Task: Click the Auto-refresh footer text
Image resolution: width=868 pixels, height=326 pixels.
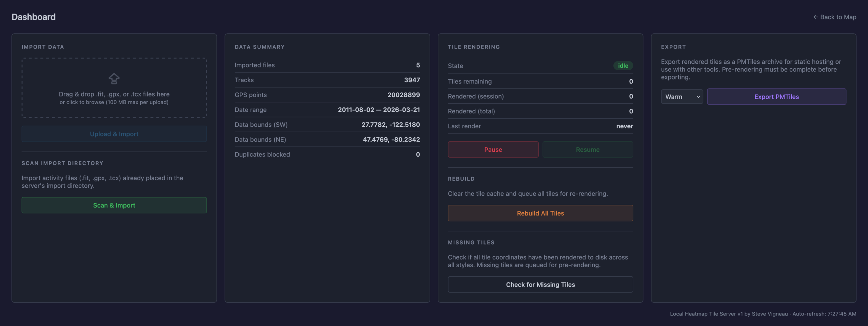Action: click(x=824, y=314)
